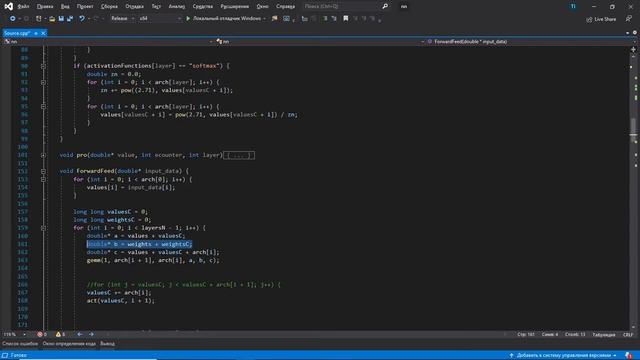The image size is (640, 360).
Task: Click the warning count indicator icon
Action: [x=58, y=334]
